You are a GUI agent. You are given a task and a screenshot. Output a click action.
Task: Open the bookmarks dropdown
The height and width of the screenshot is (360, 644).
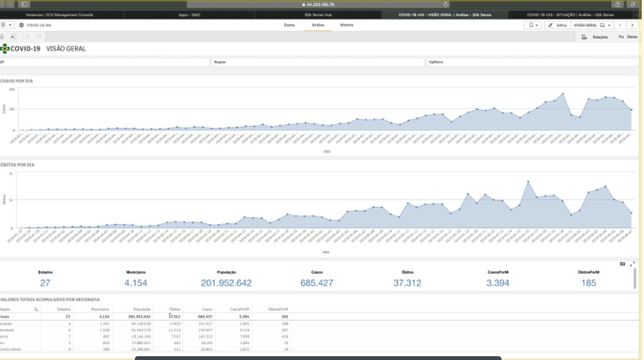tap(533, 25)
